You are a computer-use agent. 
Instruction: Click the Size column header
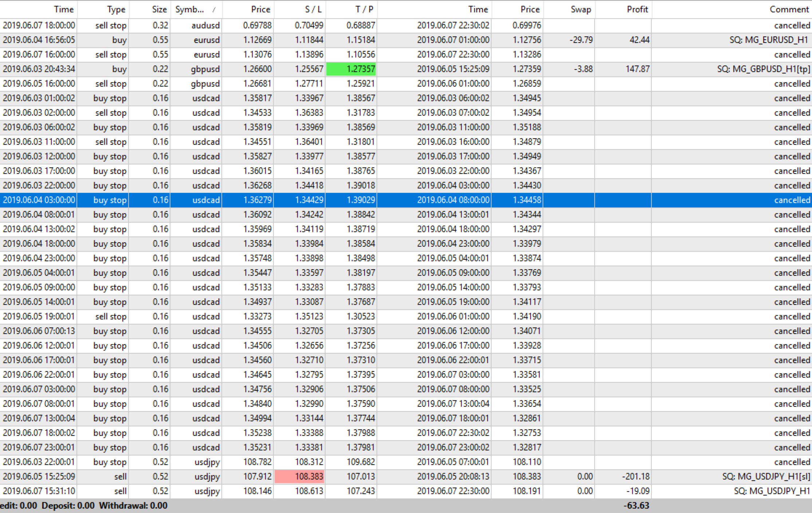click(159, 9)
